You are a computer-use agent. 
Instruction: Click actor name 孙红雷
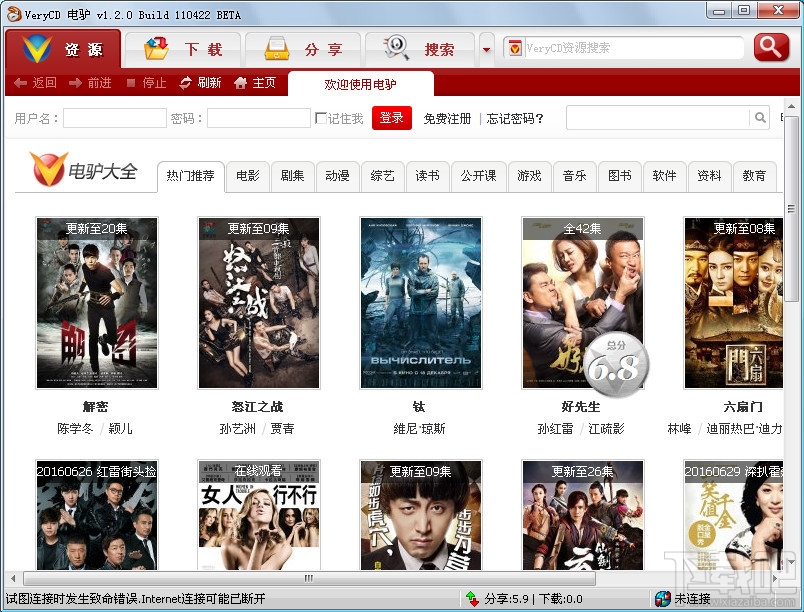click(555, 429)
